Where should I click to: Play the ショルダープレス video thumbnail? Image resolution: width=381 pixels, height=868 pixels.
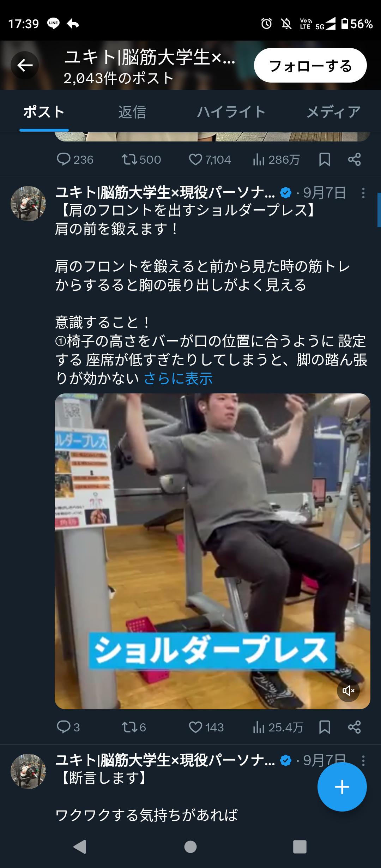point(212,551)
